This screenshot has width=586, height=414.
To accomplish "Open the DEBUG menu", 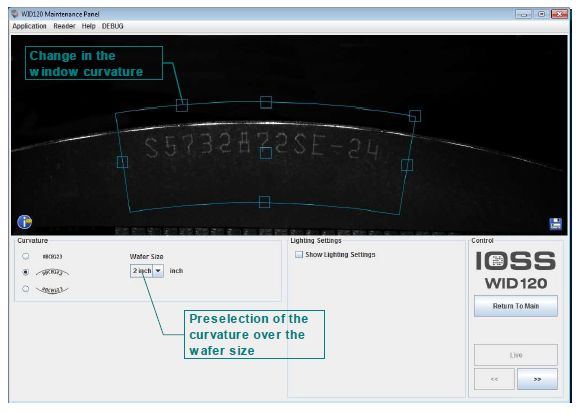I will point(112,26).
